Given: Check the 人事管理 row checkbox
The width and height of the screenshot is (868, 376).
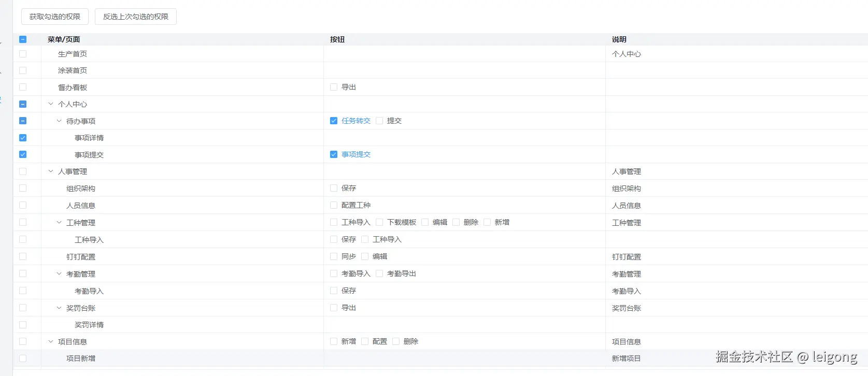Looking at the screenshot, I should pos(23,171).
